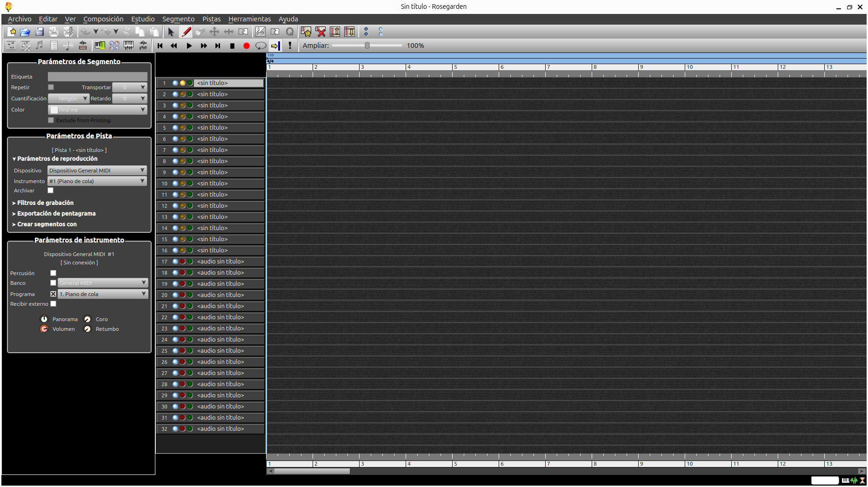Viewport: 868px width, 487px height.
Task: Open the Instrumento dropdown
Action: click(97, 181)
